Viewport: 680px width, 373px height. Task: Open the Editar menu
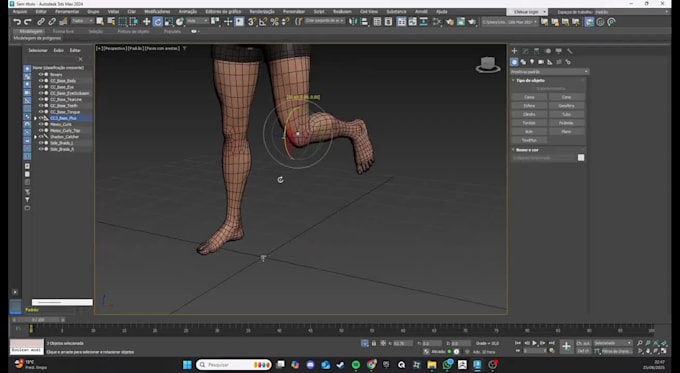pos(41,12)
